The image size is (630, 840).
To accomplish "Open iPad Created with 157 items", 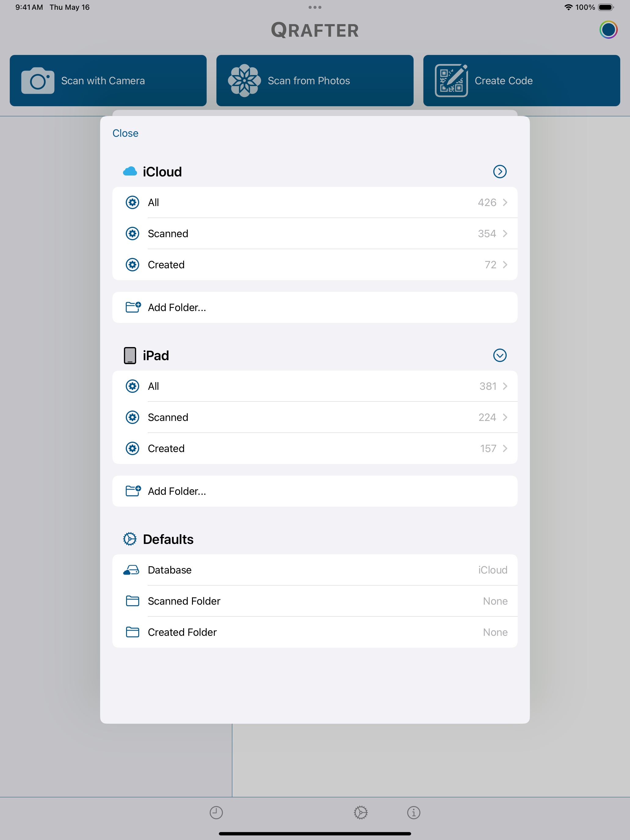I will (x=315, y=448).
